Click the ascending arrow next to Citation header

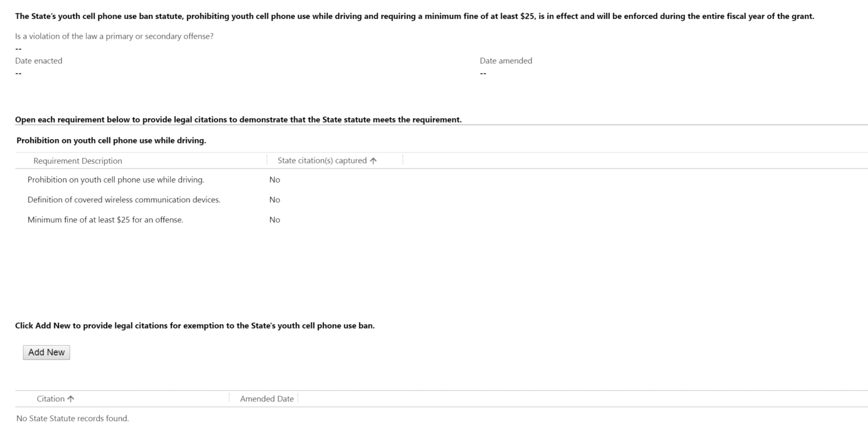tap(71, 399)
